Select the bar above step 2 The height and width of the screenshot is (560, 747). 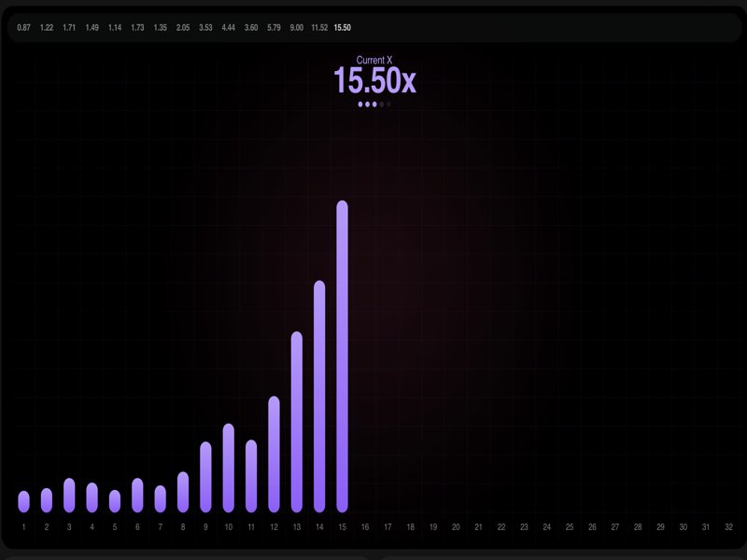(47, 500)
